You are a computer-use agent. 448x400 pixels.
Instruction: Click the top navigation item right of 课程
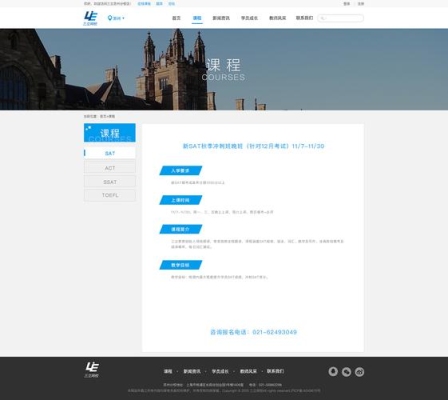click(x=221, y=18)
